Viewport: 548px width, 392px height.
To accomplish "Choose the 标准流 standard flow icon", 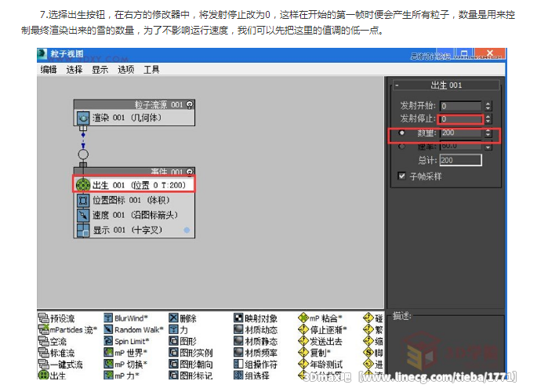I will 44,353.
